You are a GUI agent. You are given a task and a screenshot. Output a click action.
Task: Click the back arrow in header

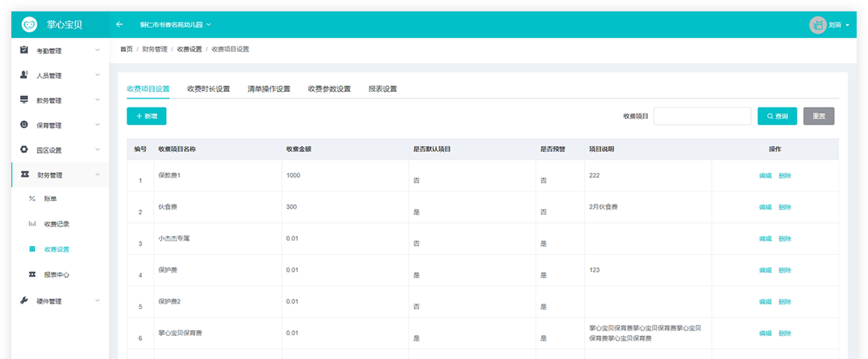(x=119, y=24)
